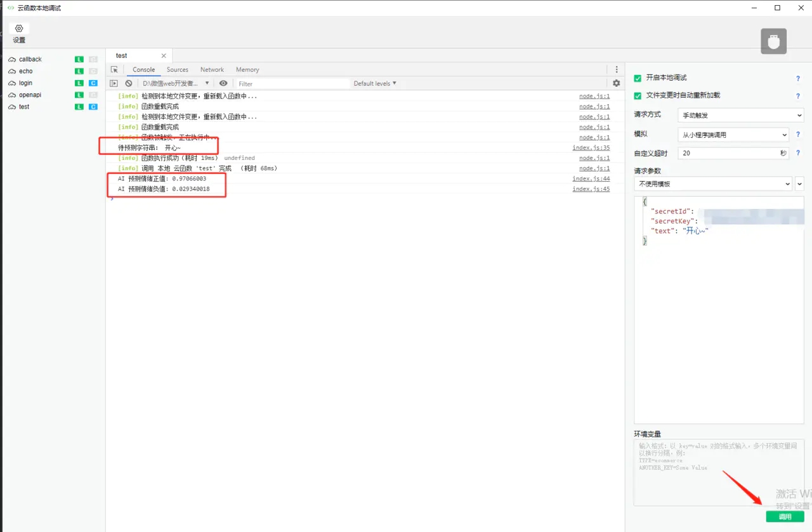
Task: Open the index.js:45 source link
Action: [591, 189]
